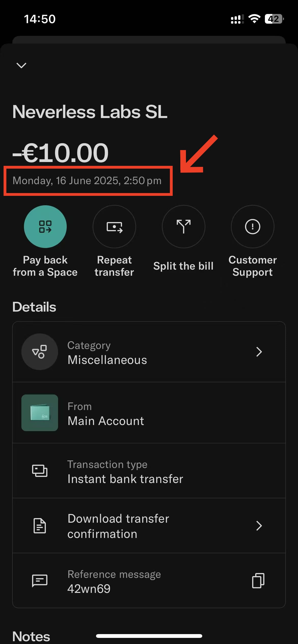Tap the Miscellaneous category shapes icon
The image size is (298, 644).
39,352
